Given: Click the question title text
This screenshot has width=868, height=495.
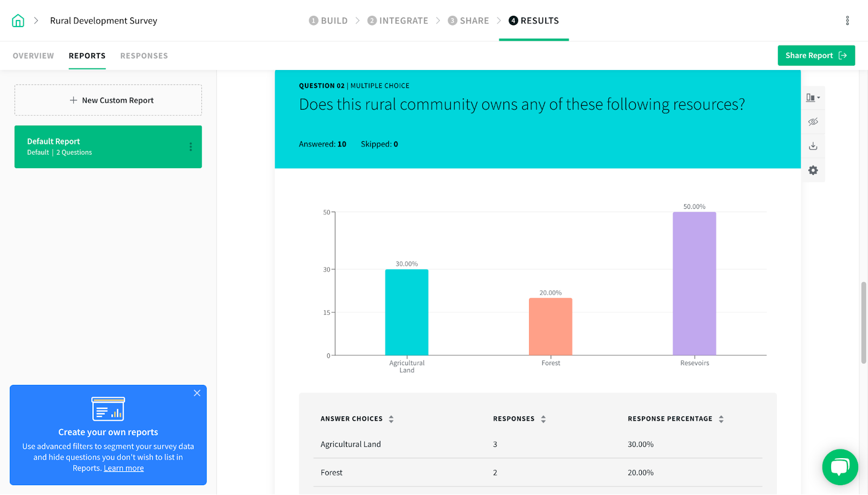Looking at the screenshot, I should 522,104.
